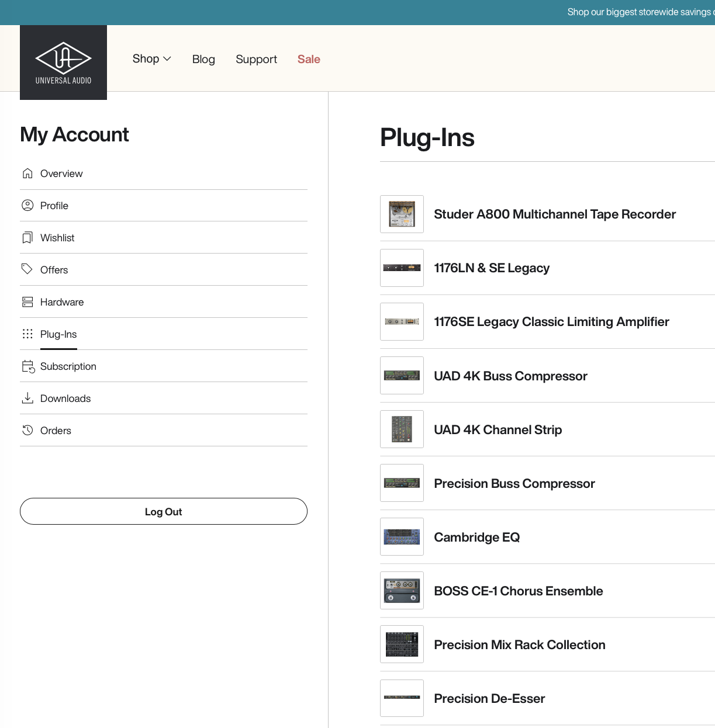Click the Hardware rack icon

[27, 302]
